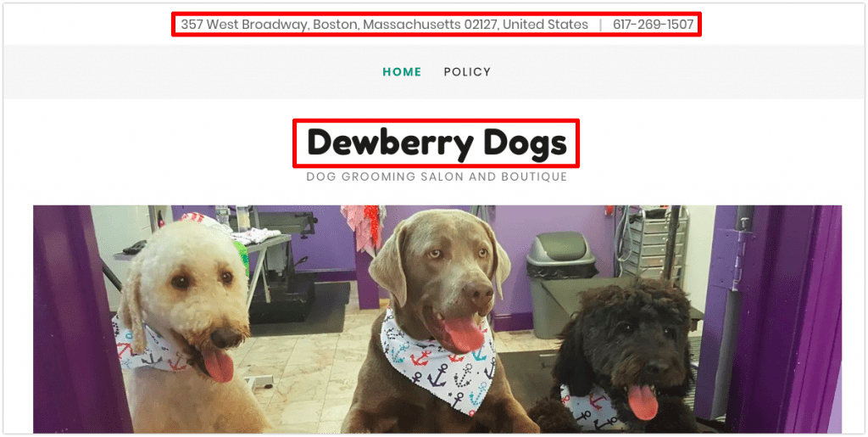The image size is (868, 437).
Task: Click the pink bandanas hanging on wall
Action: [x=361, y=226]
